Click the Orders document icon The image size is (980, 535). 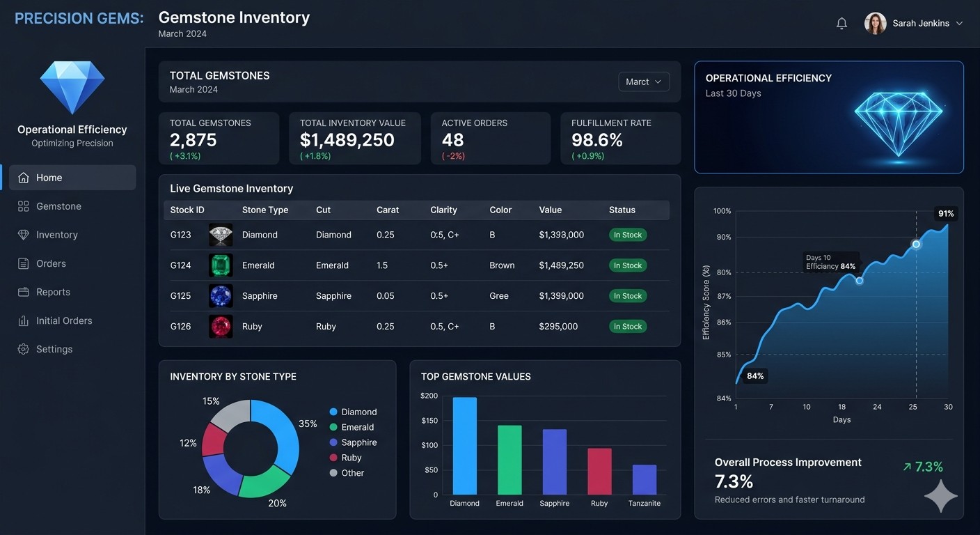click(x=22, y=263)
